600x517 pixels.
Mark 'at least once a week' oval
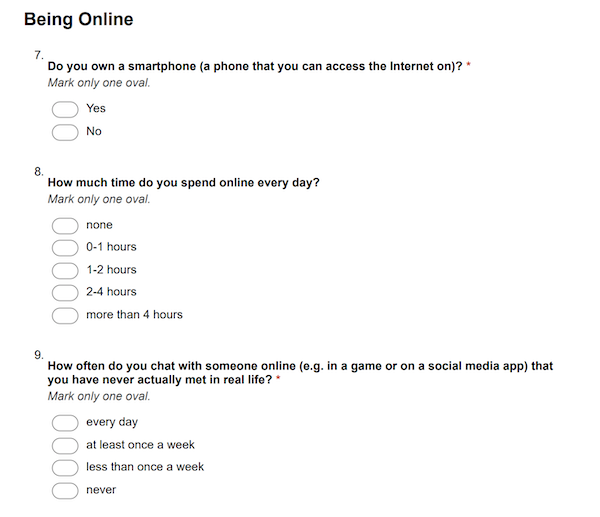pos(65,446)
